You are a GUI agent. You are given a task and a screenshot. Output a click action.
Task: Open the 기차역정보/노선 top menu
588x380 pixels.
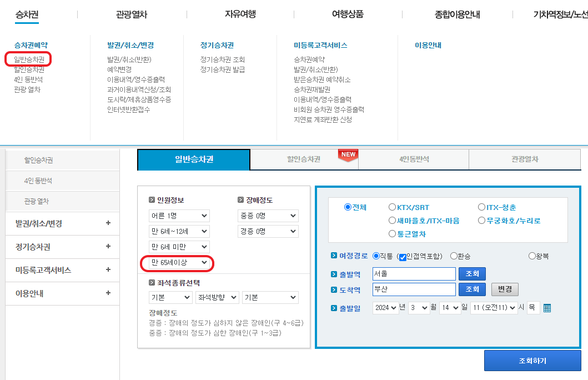pos(561,14)
